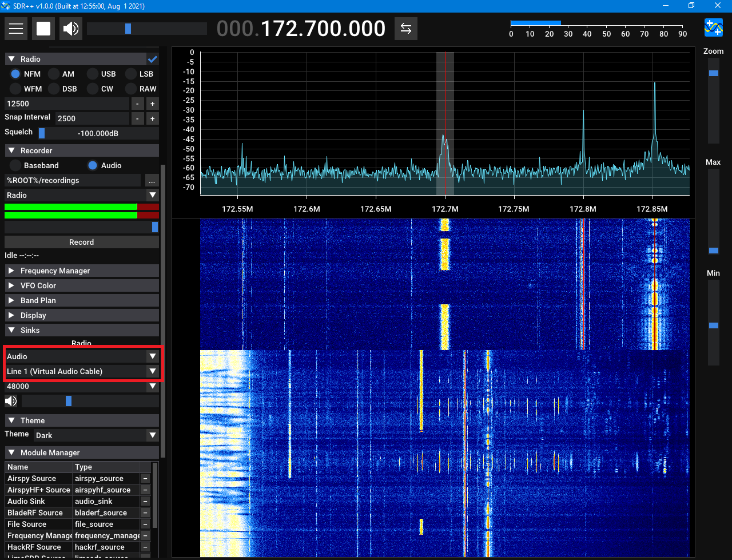Viewport: 732px width, 560px height.
Task: Mute audio with top speaker icon
Action: click(71, 29)
